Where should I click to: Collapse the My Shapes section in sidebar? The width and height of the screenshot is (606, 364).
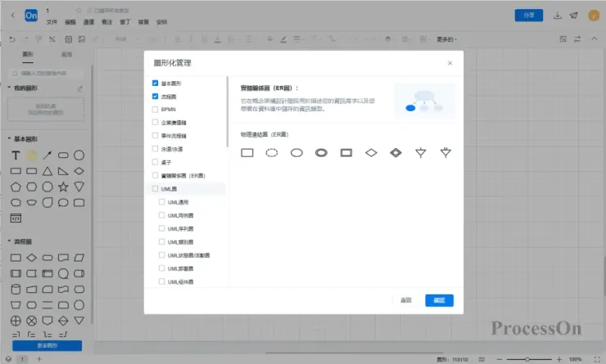(x=9, y=88)
